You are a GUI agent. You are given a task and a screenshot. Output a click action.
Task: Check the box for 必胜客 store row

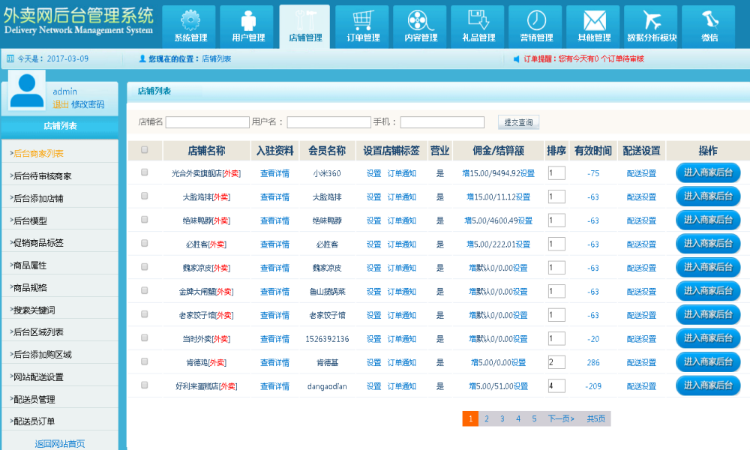point(145,243)
